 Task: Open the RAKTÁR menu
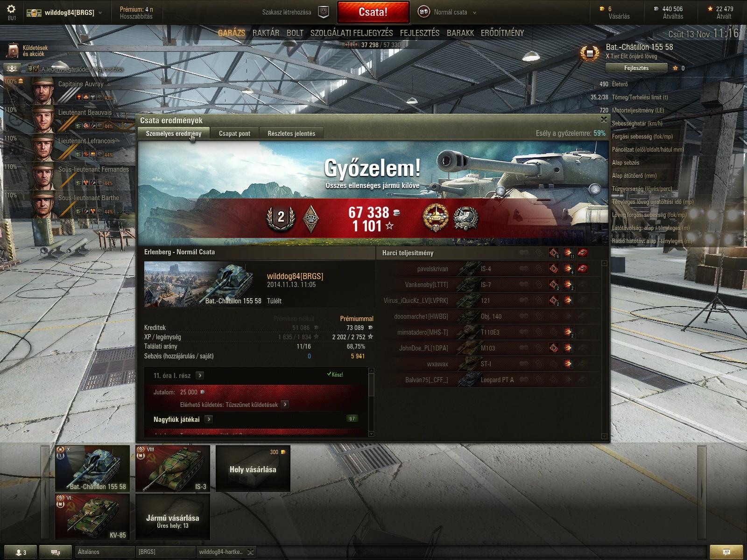tap(266, 33)
